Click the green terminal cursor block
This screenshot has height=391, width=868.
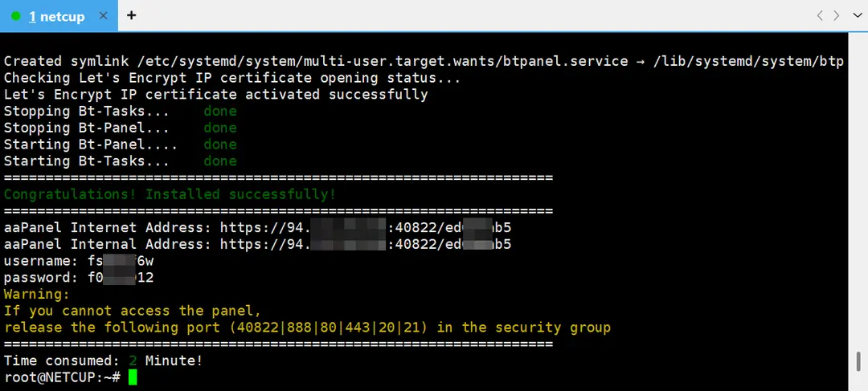tap(133, 377)
